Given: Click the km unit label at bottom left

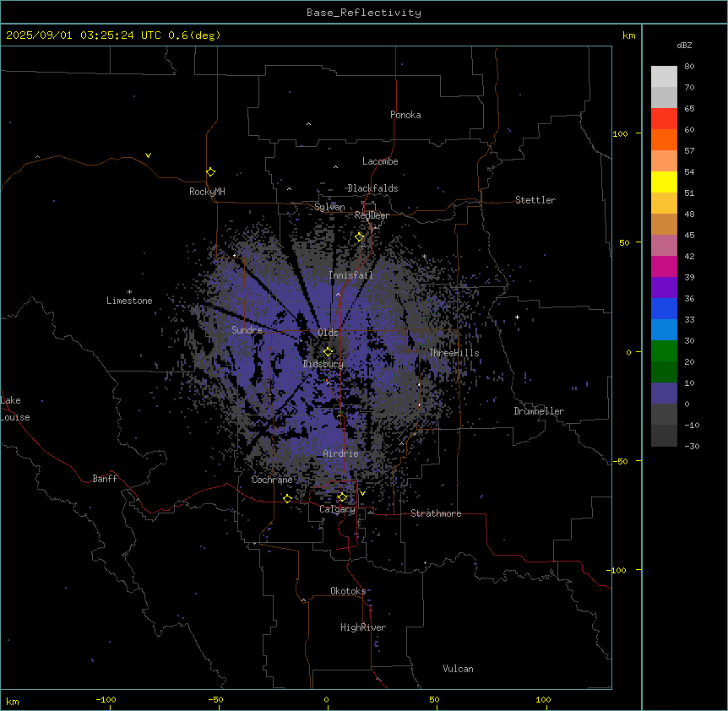Looking at the screenshot, I should pos(13,702).
